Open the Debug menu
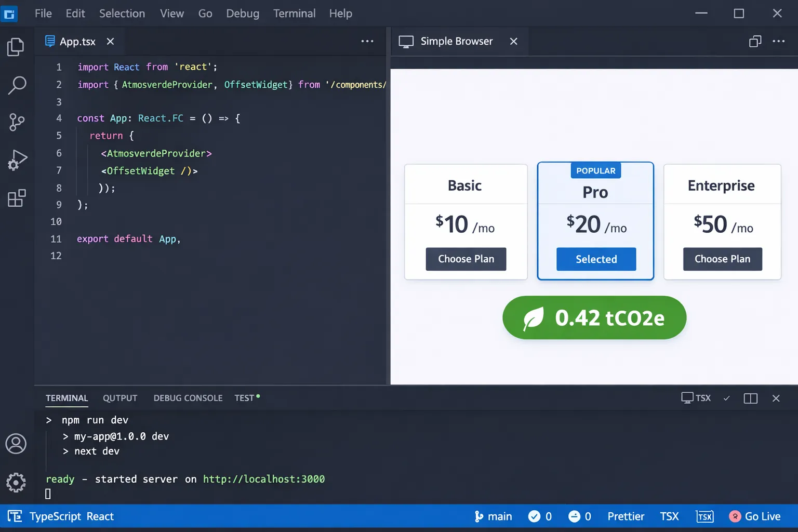The height and width of the screenshot is (532, 798). (x=243, y=14)
